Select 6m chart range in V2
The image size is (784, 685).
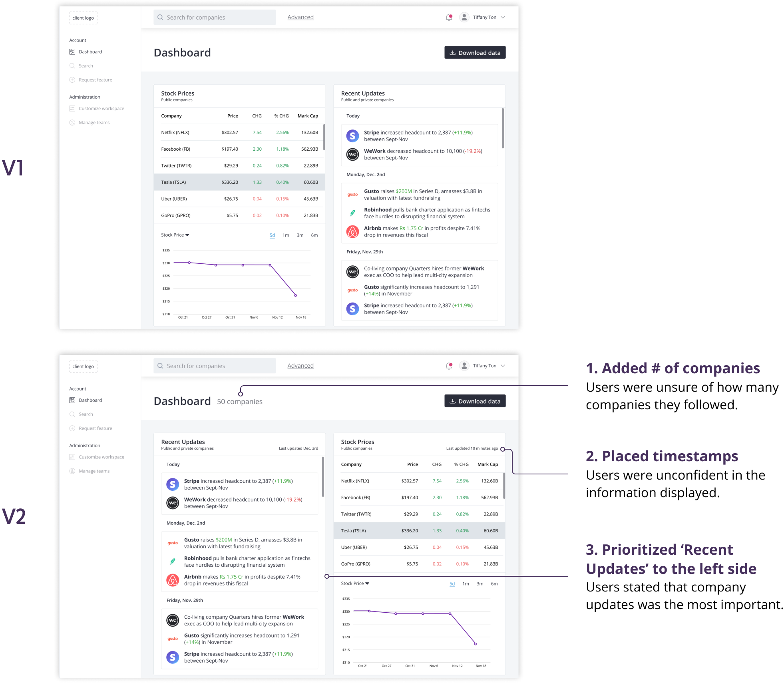(x=494, y=584)
